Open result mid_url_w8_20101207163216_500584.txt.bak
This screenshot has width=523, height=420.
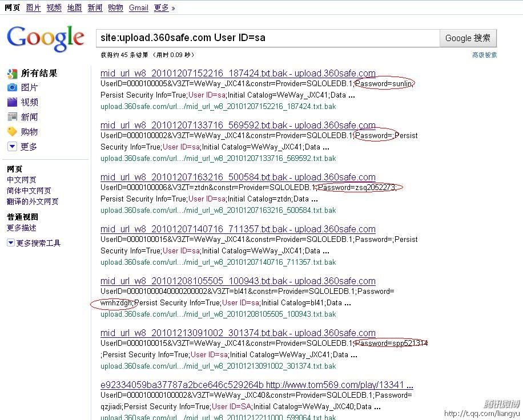[238, 177]
